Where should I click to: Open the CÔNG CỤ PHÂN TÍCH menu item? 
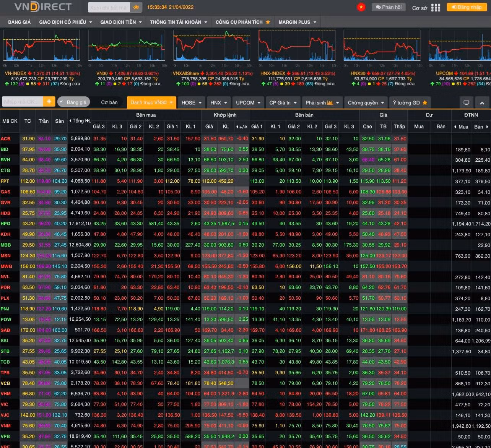[x=243, y=22]
